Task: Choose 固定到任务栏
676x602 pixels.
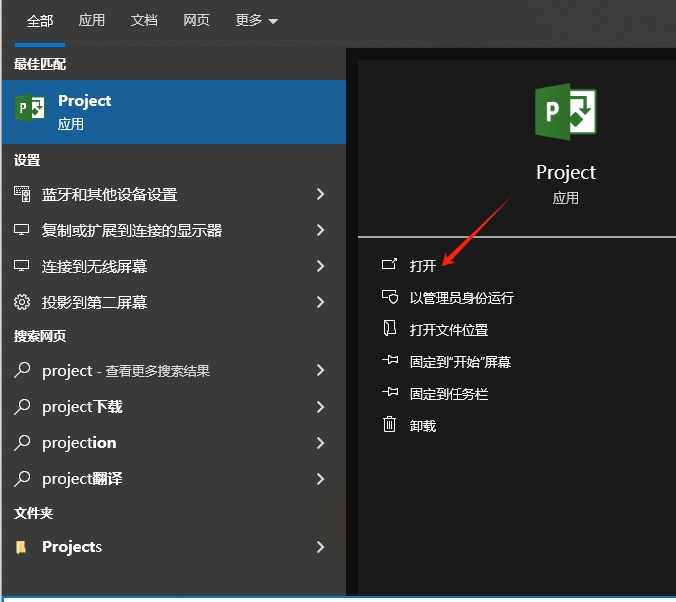Action: (448, 393)
